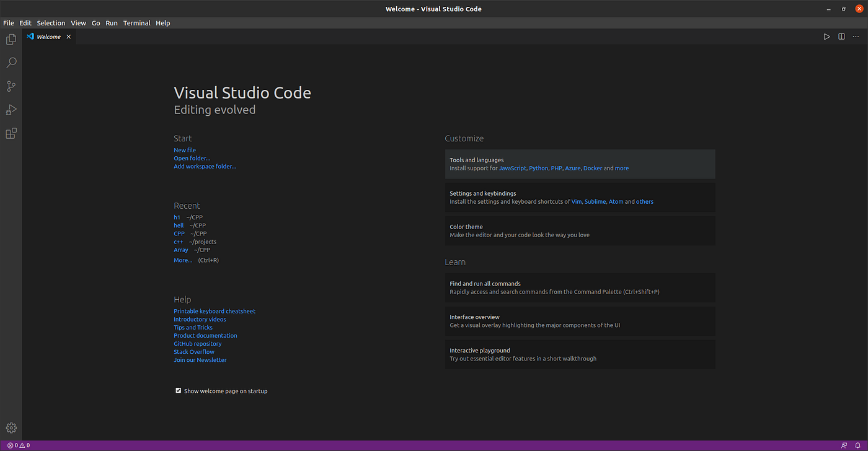The width and height of the screenshot is (868, 451).
Task: Click the New file link
Action: pyautogui.click(x=185, y=150)
